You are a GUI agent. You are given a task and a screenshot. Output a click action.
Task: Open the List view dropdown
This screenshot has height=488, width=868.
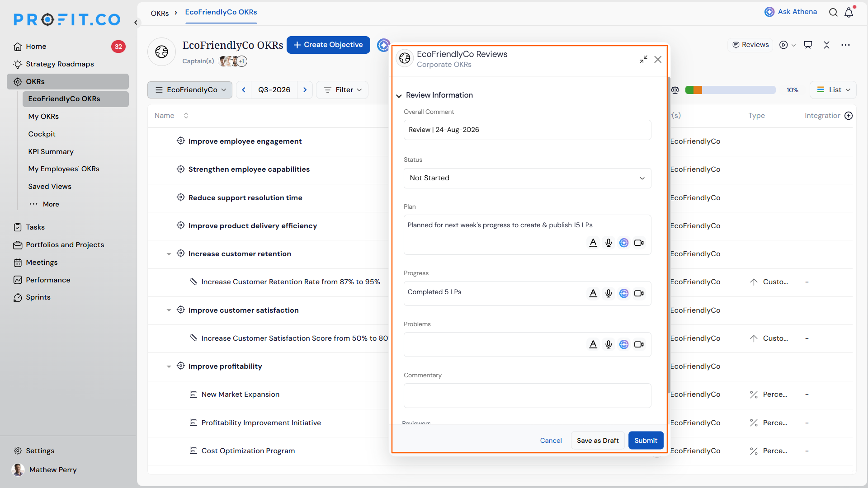(833, 90)
